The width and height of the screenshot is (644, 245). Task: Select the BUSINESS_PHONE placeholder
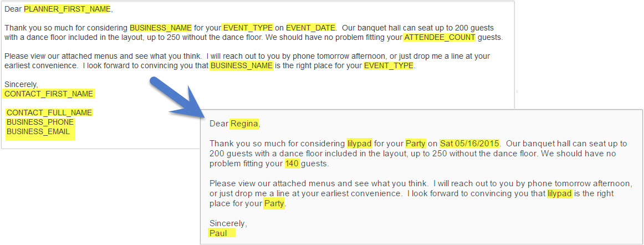coord(40,122)
